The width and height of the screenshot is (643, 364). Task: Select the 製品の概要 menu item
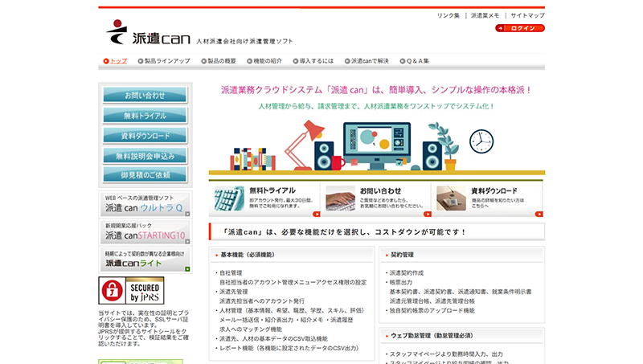coord(219,61)
